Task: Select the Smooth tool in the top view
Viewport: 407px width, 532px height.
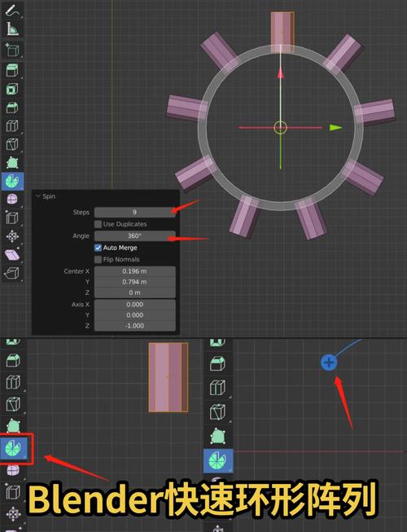Action: [x=12, y=199]
